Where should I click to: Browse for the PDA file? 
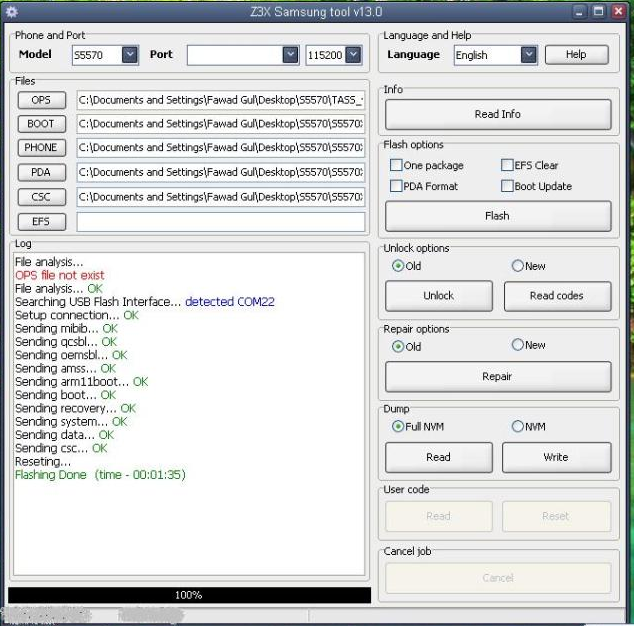click(x=41, y=172)
